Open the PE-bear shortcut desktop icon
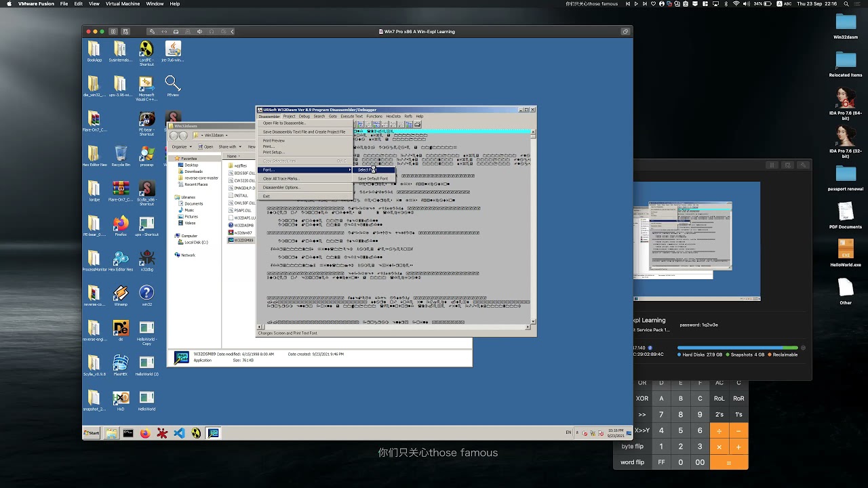This screenshot has width=868, height=488. pos(146,123)
